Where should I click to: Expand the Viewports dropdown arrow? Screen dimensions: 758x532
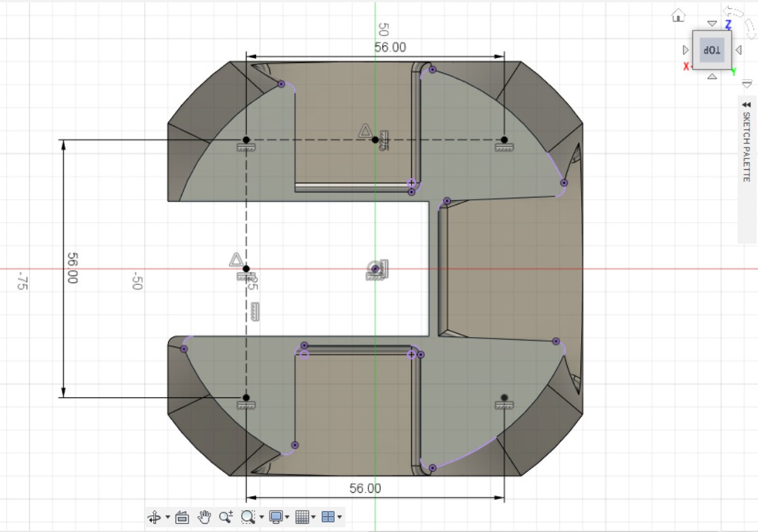click(339, 518)
